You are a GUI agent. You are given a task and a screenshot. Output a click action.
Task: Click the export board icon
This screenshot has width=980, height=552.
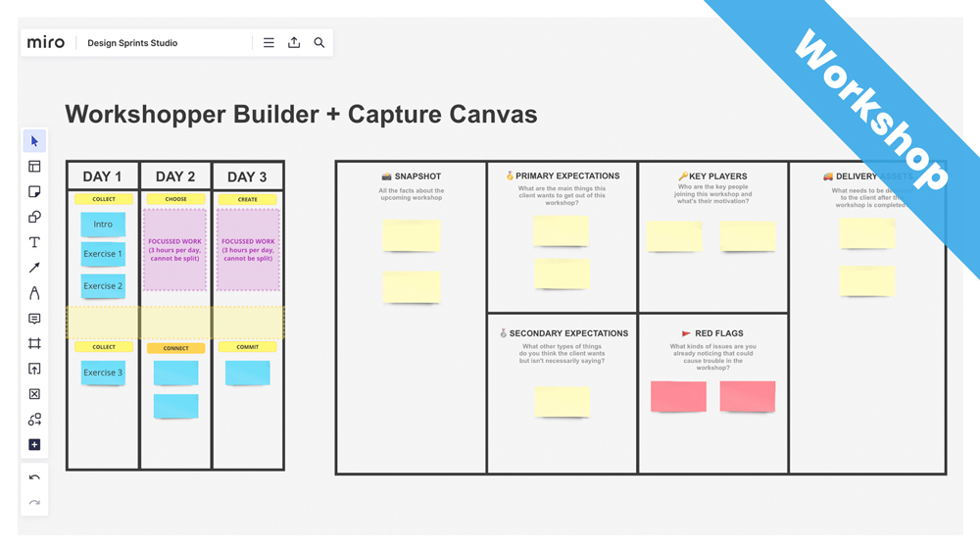pyautogui.click(x=294, y=43)
